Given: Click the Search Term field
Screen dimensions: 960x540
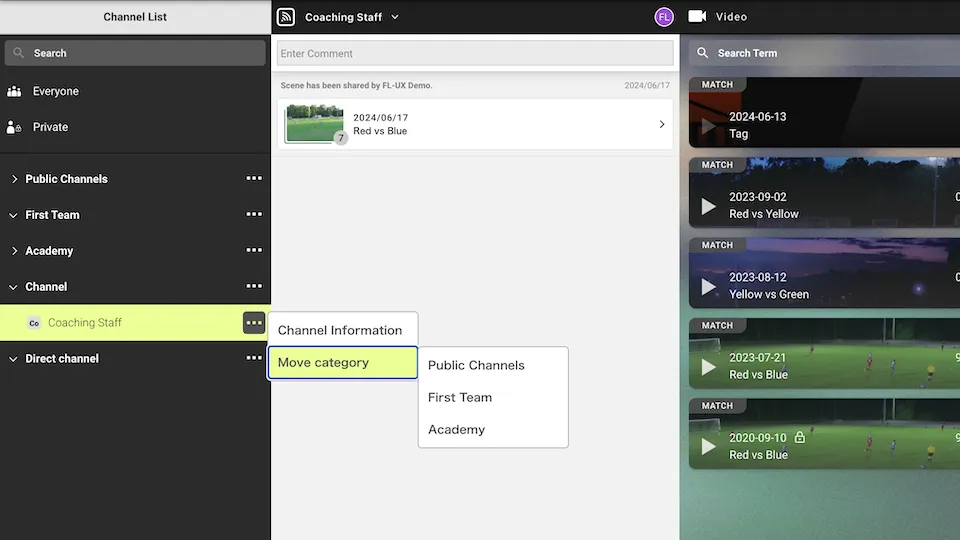Looking at the screenshot, I should click(x=825, y=53).
